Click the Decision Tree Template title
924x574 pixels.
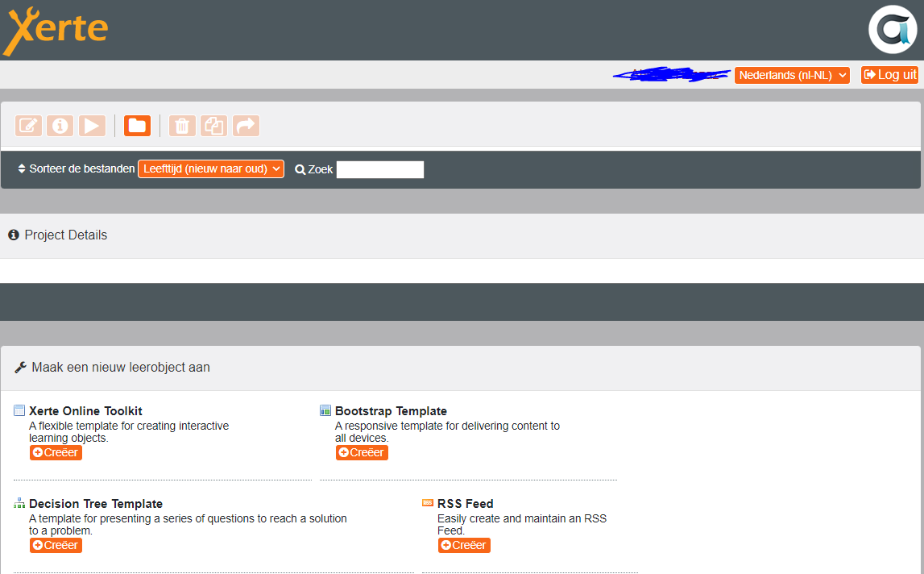pos(96,504)
